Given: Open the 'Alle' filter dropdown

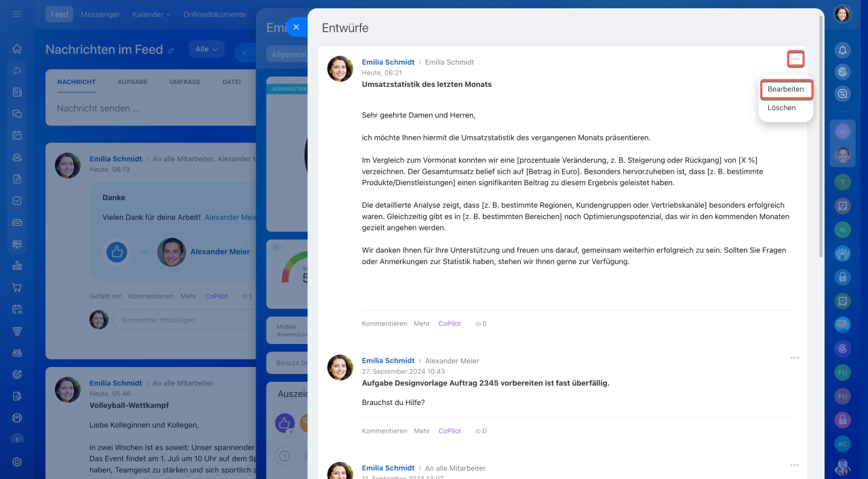Looking at the screenshot, I should click(206, 49).
